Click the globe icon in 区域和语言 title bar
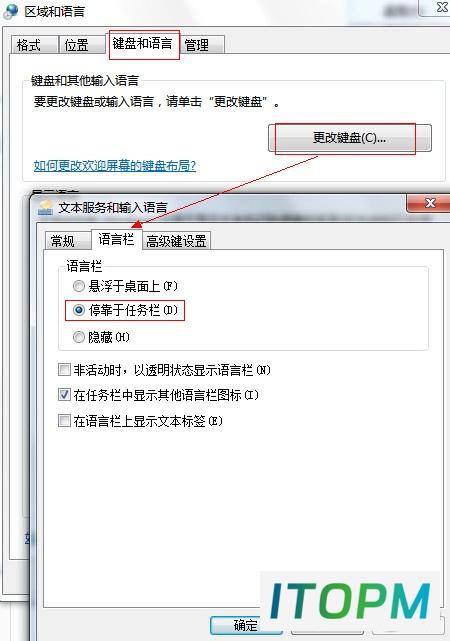Screen dimensions: 450x641 10,10
